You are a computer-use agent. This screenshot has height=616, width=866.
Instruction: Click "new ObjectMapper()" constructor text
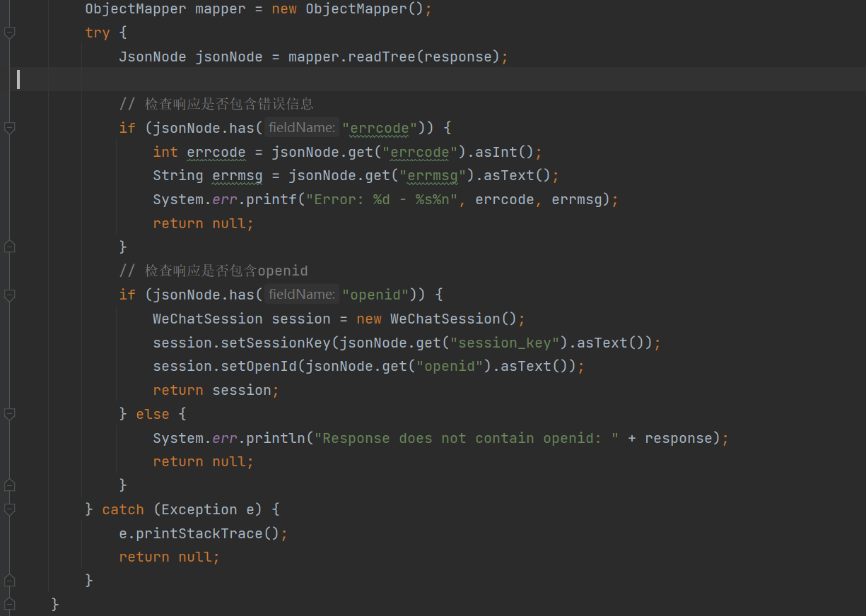tap(347, 9)
